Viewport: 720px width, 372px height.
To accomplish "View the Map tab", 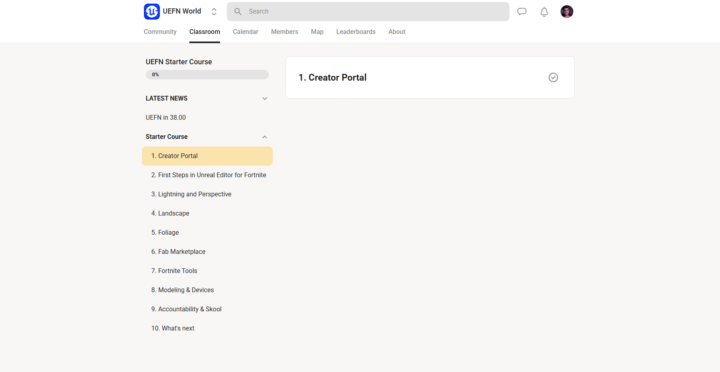I will [x=317, y=32].
